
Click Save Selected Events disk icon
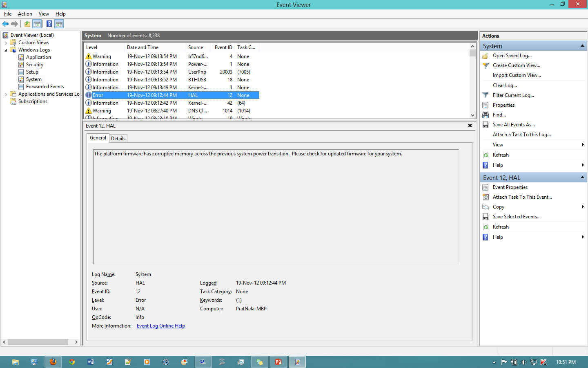486,217
